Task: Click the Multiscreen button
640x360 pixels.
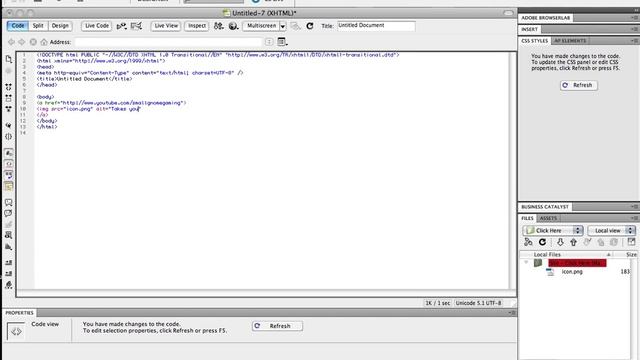Action: (x=261, y=26)
